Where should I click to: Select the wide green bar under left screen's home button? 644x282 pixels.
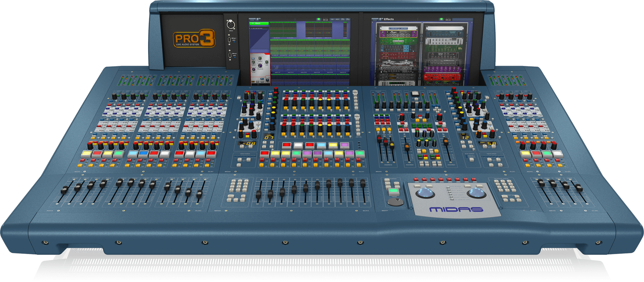[259, 24]
